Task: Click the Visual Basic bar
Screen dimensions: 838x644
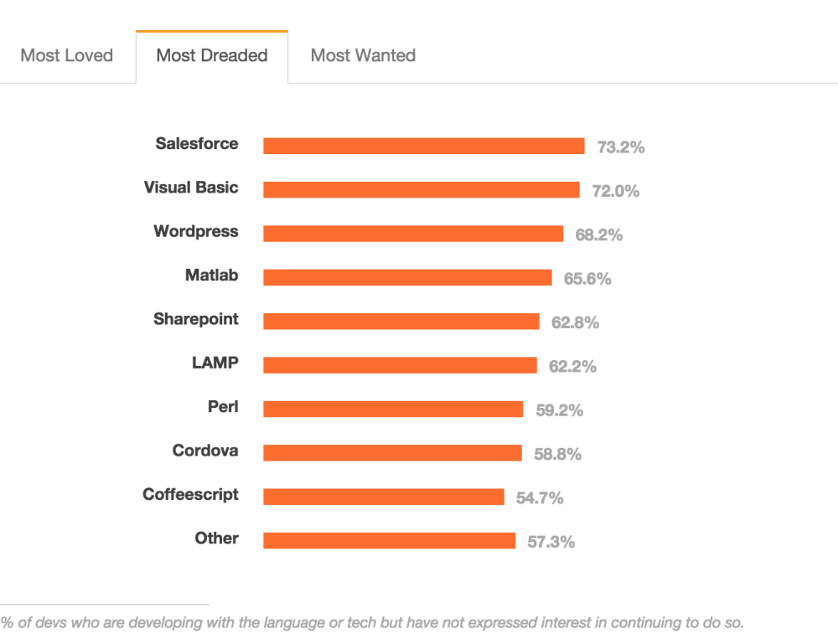Action: [x=422, y=189]
